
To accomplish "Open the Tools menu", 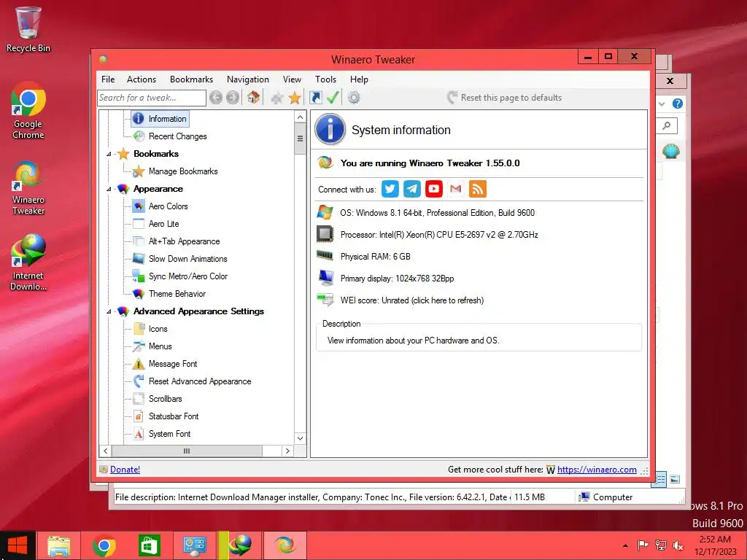I will point(326,79).
